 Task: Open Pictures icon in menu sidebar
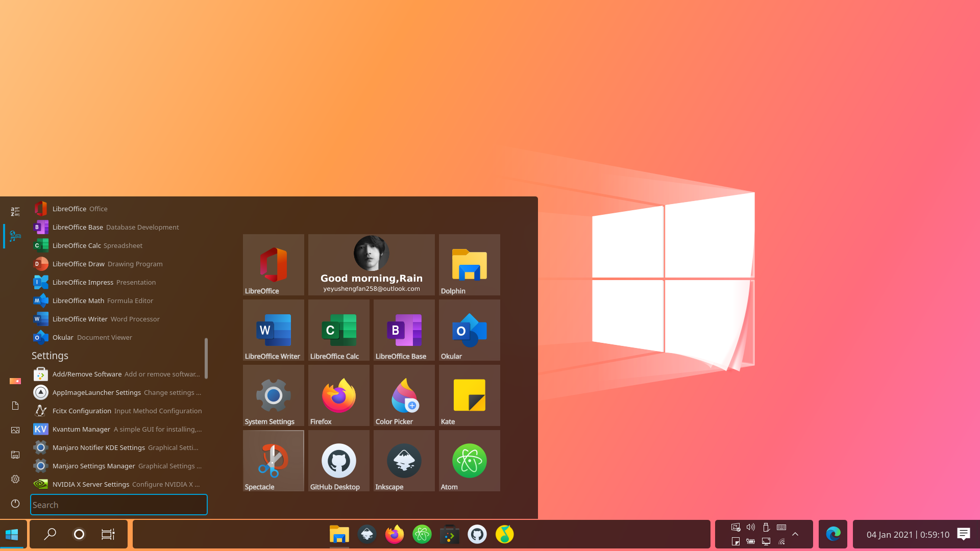pos(15,430)
